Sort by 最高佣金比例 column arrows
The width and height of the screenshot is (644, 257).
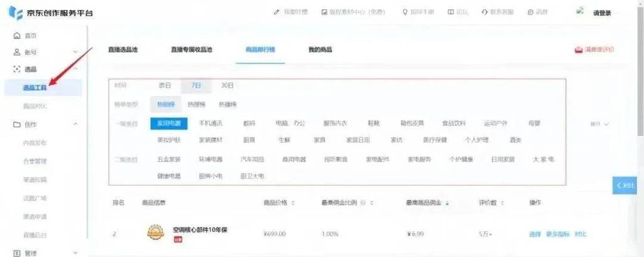click(x=371, y=203)
